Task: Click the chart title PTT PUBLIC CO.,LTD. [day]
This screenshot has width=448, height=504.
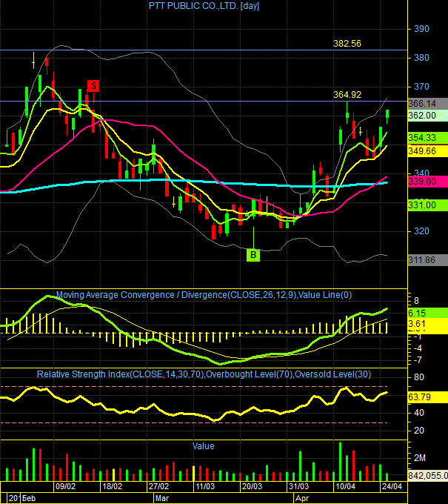Action: [x=204, y=6]
